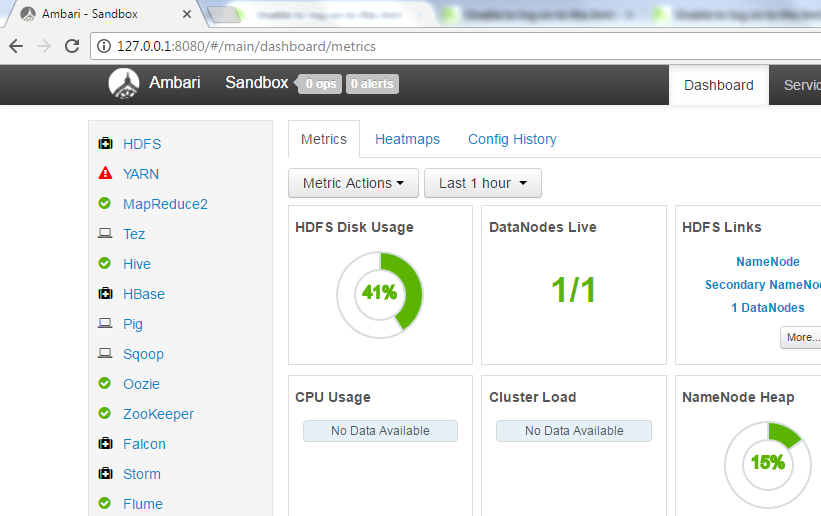The width and height of the screenshot is (821, 516).
Task: Open the ZooKeeper service link
Action: coord(159,414)
